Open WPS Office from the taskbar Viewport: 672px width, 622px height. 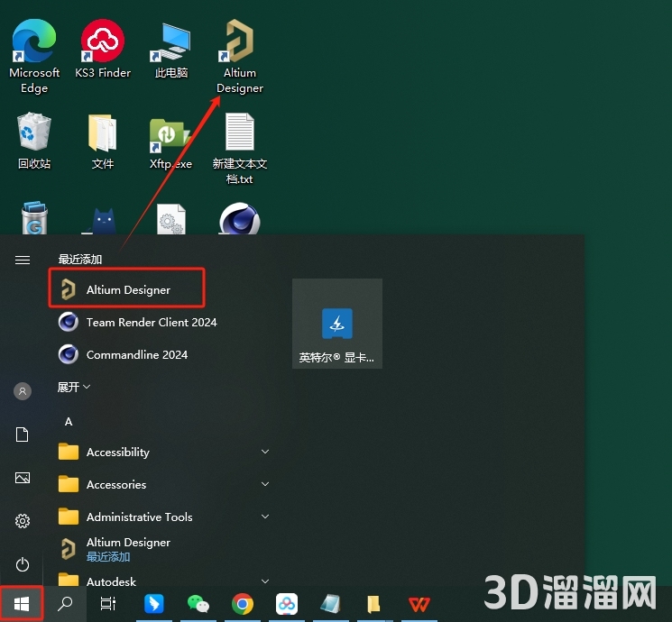419,605
